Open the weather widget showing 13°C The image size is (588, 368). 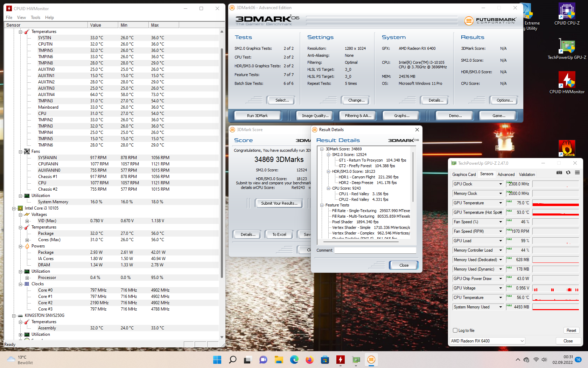pyautogui.click(x=20, y=360)
